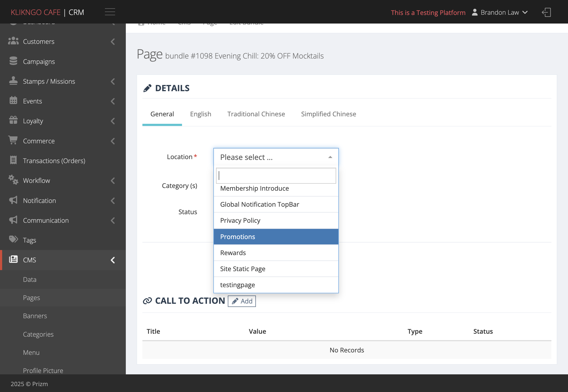The height and width of the screenshot is (392, 568).
Task: Click the Notification megaphone icon
Action: point(13,200)
